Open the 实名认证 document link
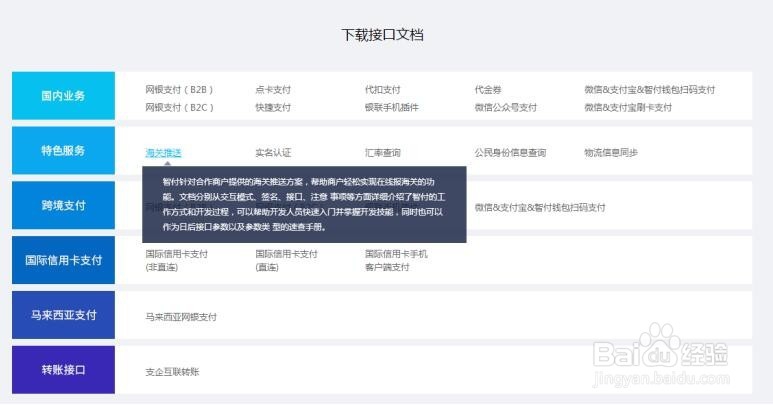 pyautogui.click(x=273, y=153)
